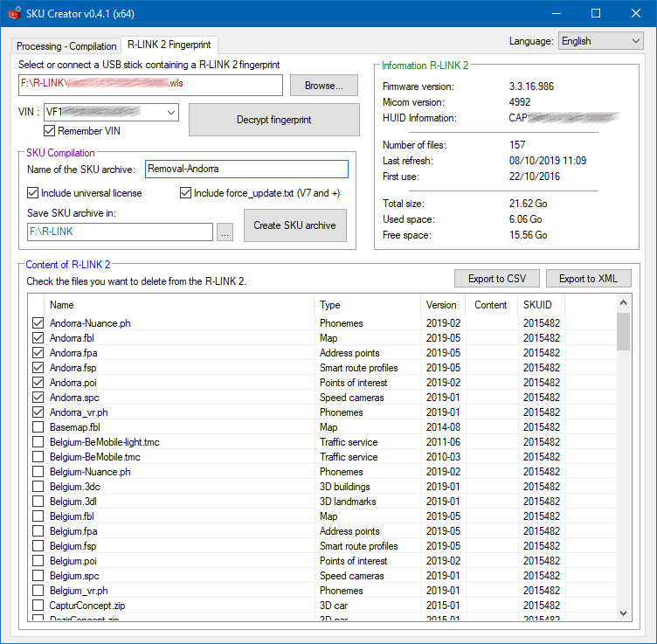Check the Basemap.fbl checkbox
Image resolution: width=657 pixels, height=644 pixels.
38,427
